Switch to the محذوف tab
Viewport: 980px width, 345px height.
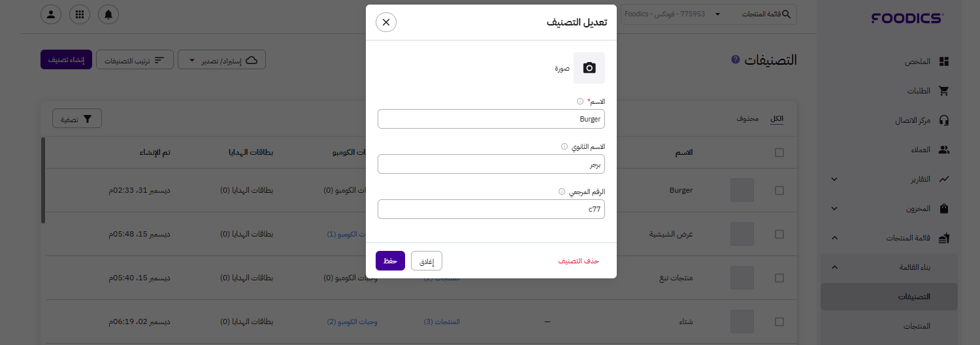click(x=747, y=118)
